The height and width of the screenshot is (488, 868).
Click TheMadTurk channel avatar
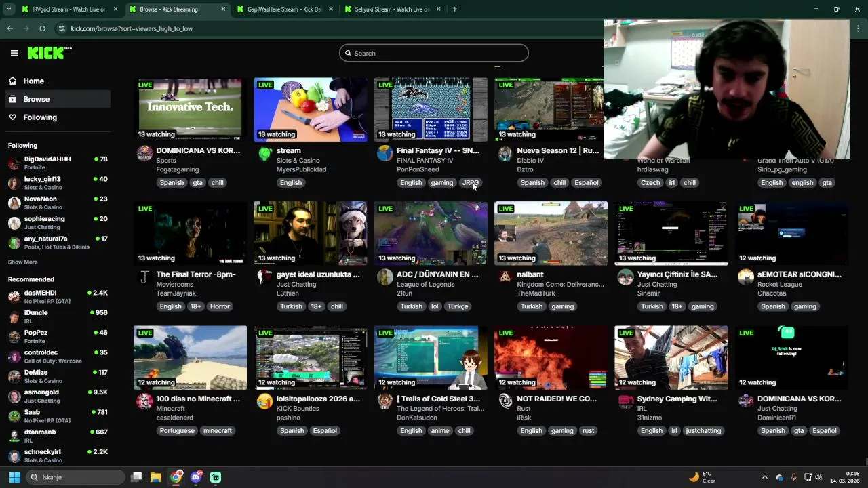pos(505,277)
